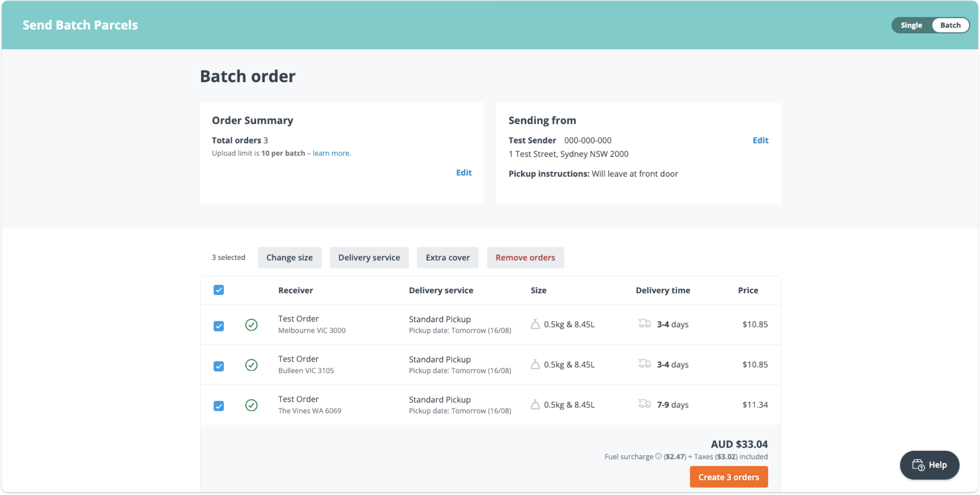Viewport: 980px width, 495px height.
Task: Open the Delivery service bulk action
Action: 369,258
